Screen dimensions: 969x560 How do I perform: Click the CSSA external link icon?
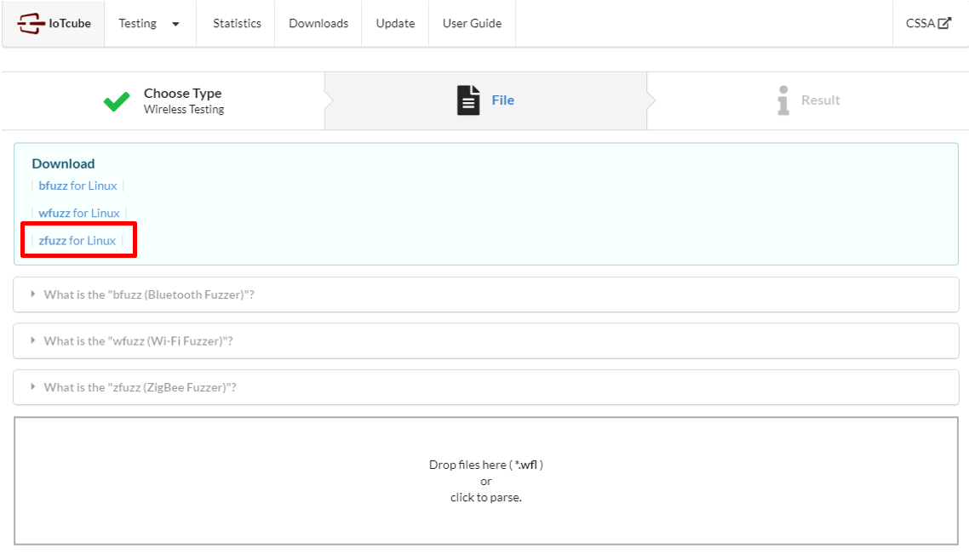pyautogui.click(x=944, y=23)
